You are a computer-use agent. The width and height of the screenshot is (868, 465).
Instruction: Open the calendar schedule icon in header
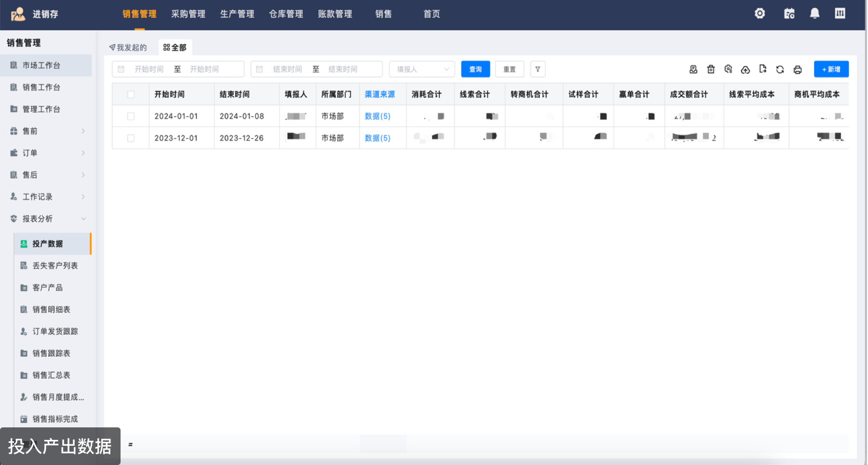click(x=789, y=14)
